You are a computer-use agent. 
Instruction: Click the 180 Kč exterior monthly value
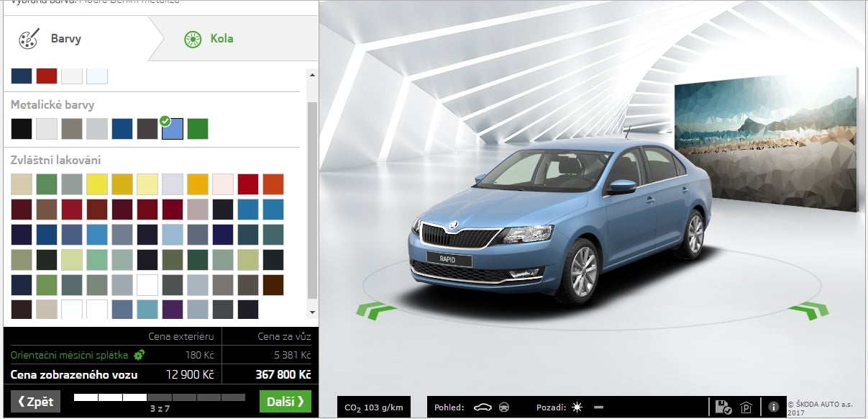pos(199,355)
